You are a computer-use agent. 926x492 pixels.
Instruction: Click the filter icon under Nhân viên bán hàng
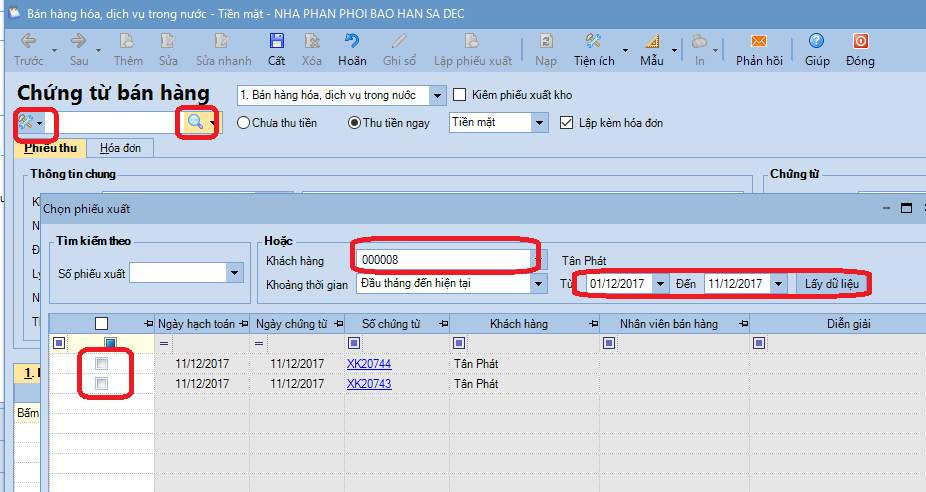point(609,343)
